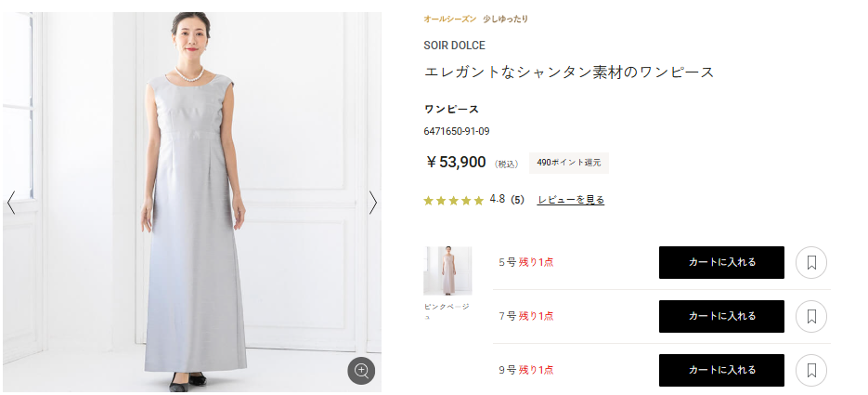Click the 少しゆったり fit tag

pyautogui.click(x=506, y=19)
